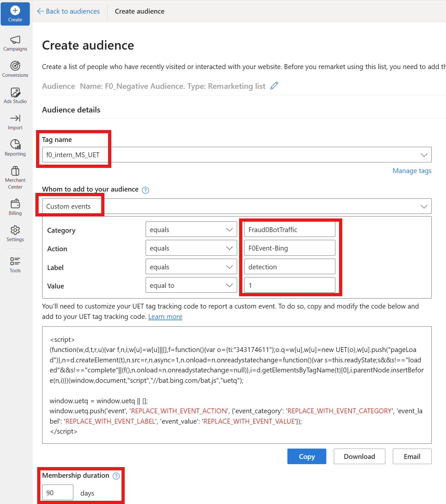The image size is (446, 504).
Task: Click the Email button
Action: pos(412,457)
